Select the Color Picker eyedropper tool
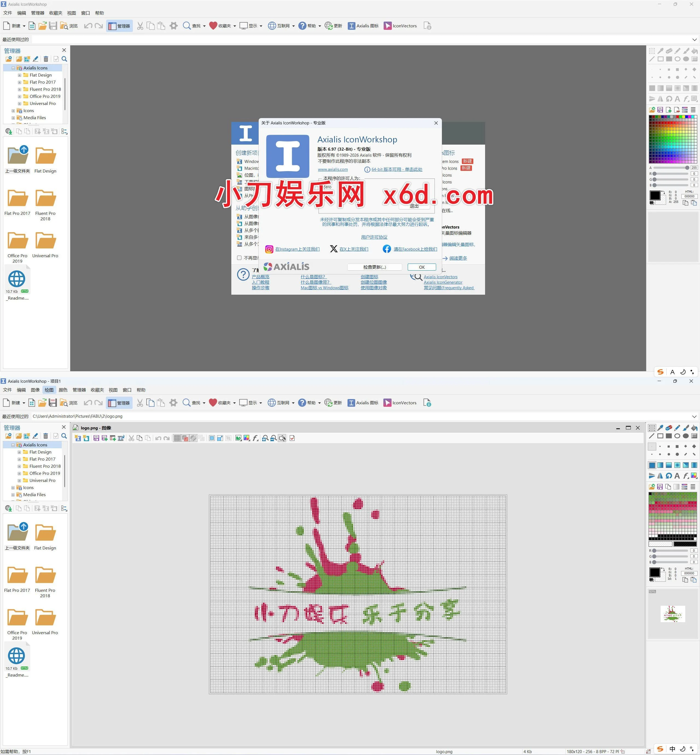This screenshot has width=700, height=755. [x=660, y=428]
